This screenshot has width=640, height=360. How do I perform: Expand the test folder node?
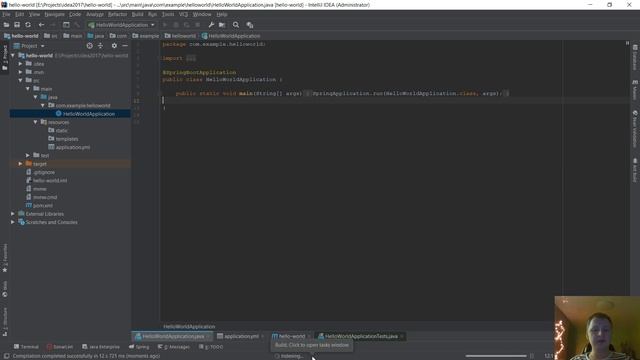pos(28,156)
